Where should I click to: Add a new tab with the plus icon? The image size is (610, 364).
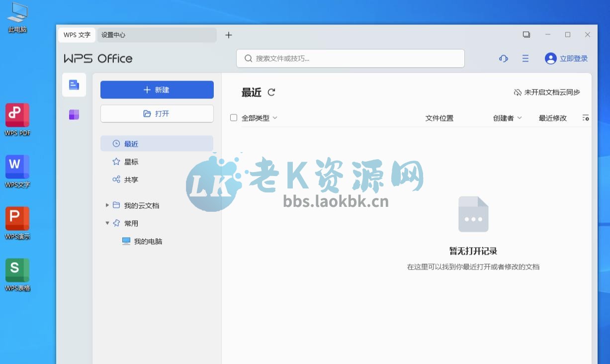point(229,35)
